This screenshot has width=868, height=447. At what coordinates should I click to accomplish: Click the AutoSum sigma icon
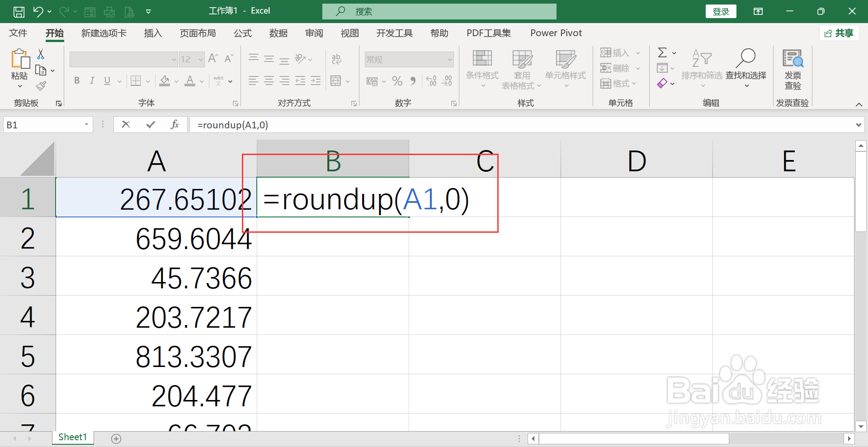pyautogui.click(x=662, y=52)
